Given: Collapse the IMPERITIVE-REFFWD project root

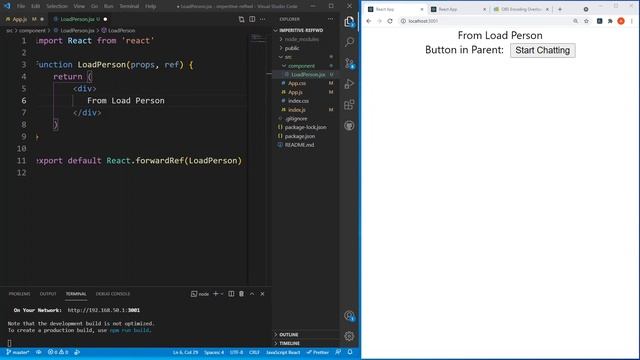Looking at the screenshot, I should pyautogui.click(x=301, y=30).
